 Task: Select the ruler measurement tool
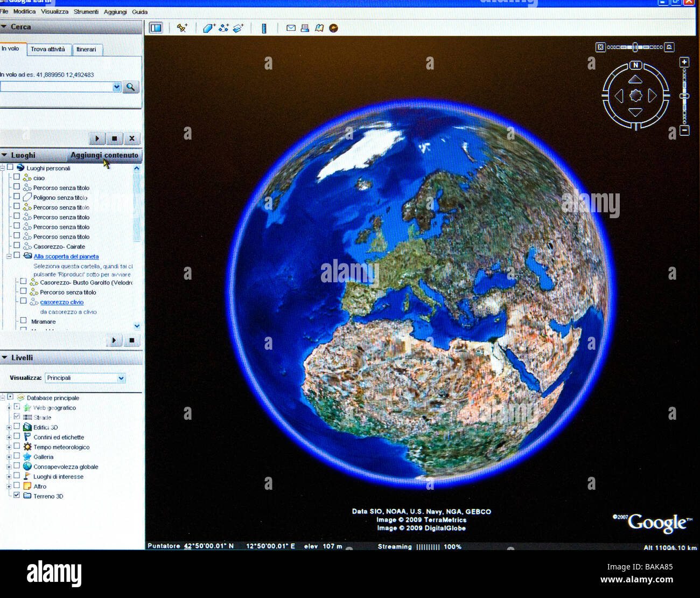pyautogui.click(x=264, y=28)
